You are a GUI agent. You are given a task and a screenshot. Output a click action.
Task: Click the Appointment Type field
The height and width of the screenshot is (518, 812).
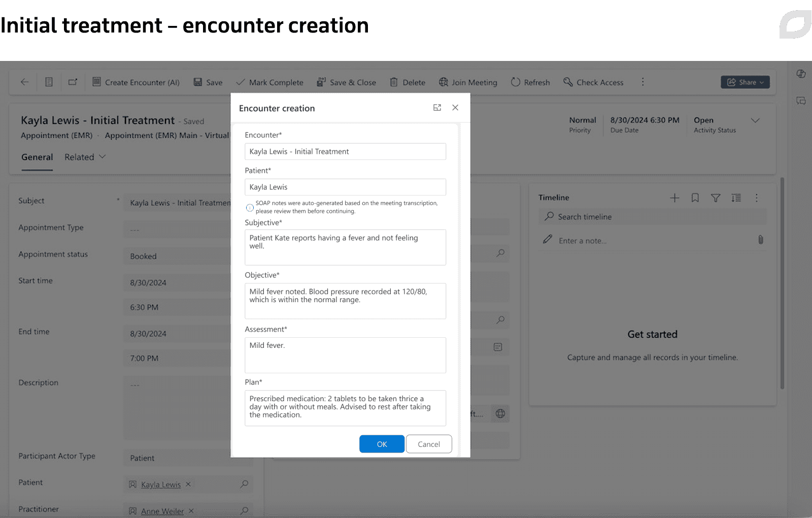pos(177,230)
